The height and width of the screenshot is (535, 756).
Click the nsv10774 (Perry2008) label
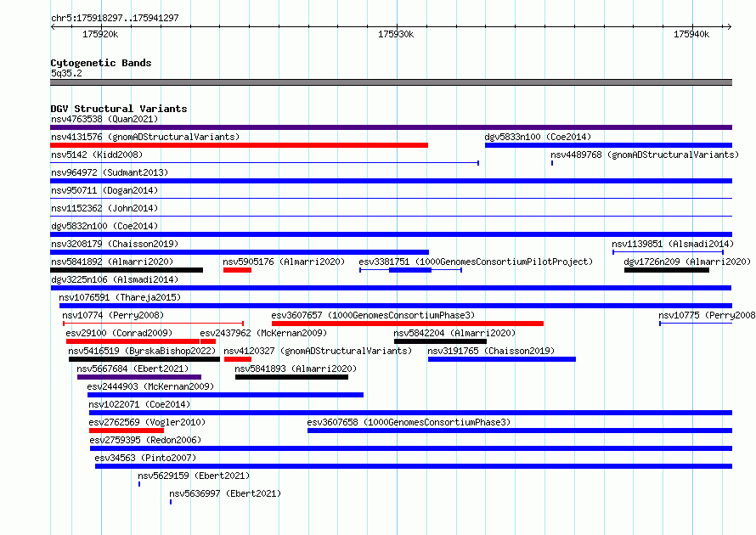(x=113, y=315)
